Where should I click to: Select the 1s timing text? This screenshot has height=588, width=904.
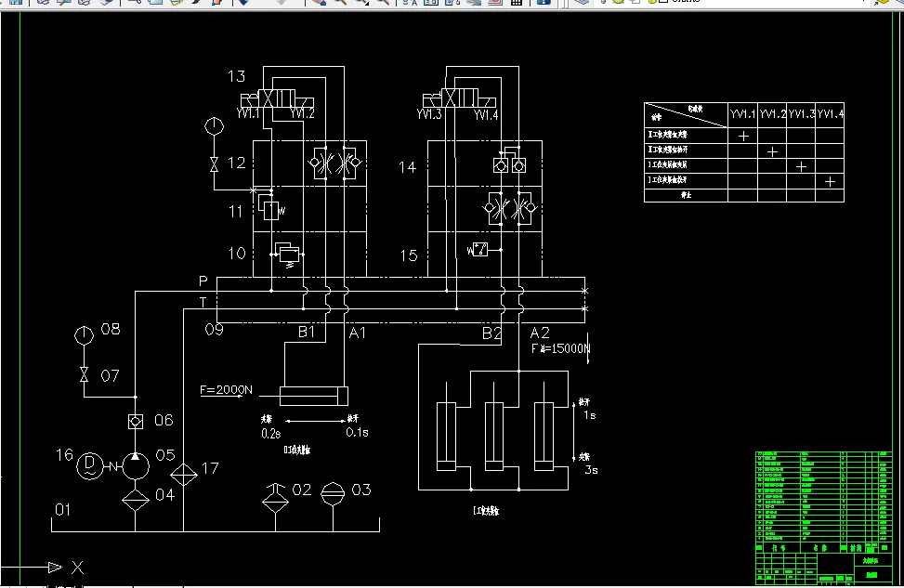click(590, 415)
